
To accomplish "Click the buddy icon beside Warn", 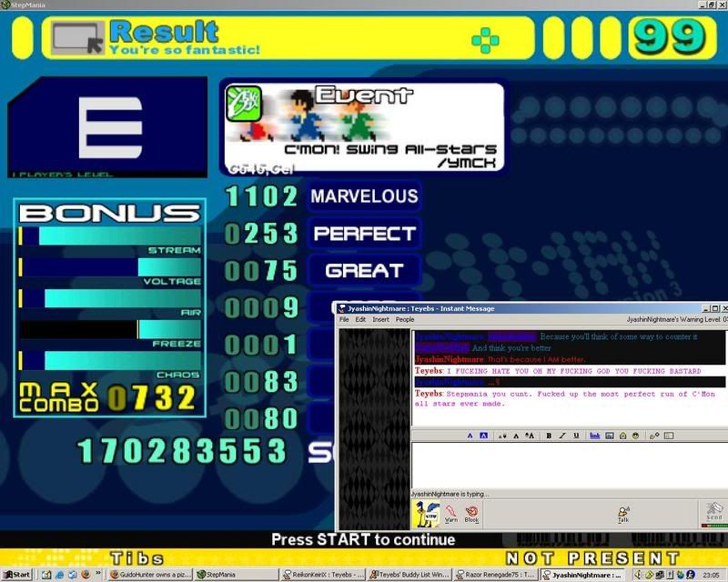I will (424, 515).
